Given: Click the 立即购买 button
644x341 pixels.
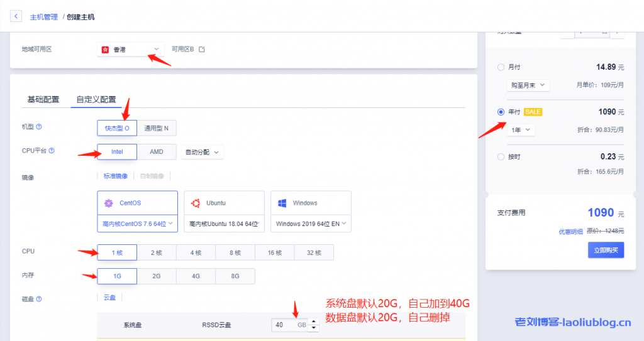Looking at the screenshot, I should point(606,250).
